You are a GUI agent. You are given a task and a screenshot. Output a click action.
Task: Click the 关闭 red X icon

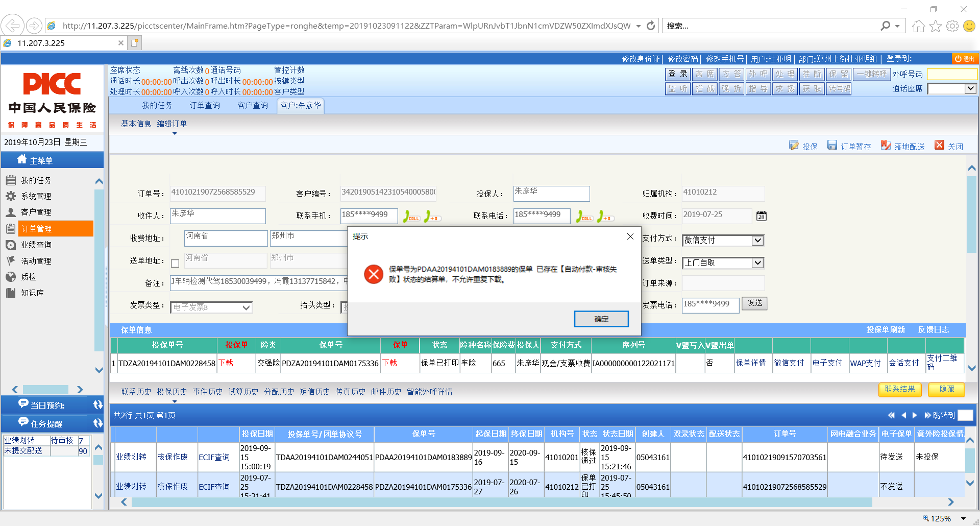point(939,146)
